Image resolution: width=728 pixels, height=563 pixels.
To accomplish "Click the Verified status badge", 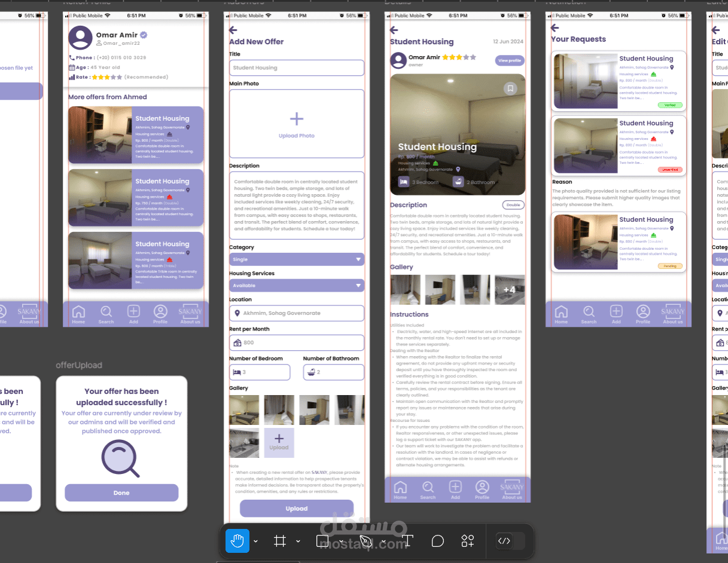I will pyautogui.click(x=670, y=105).
